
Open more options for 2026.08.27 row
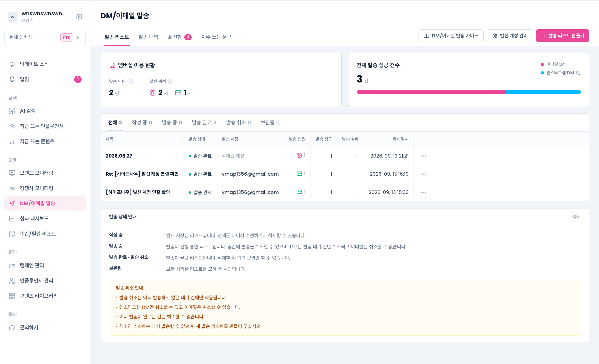[423, 156]
